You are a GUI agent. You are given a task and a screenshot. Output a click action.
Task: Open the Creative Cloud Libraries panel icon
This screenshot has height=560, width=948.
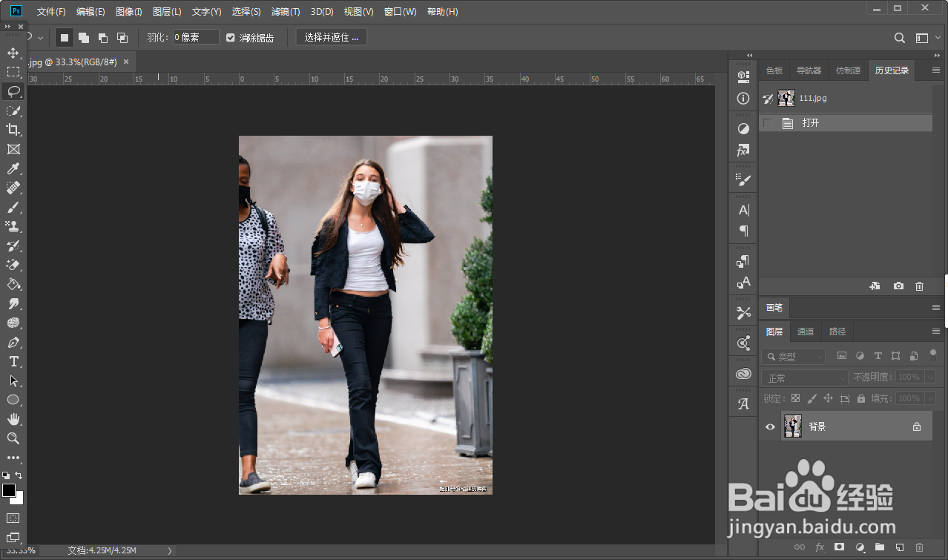coord(743,374)
